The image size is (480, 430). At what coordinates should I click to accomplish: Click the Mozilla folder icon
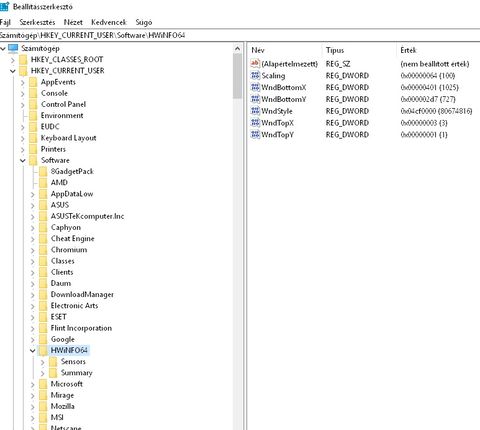point(43,406)
